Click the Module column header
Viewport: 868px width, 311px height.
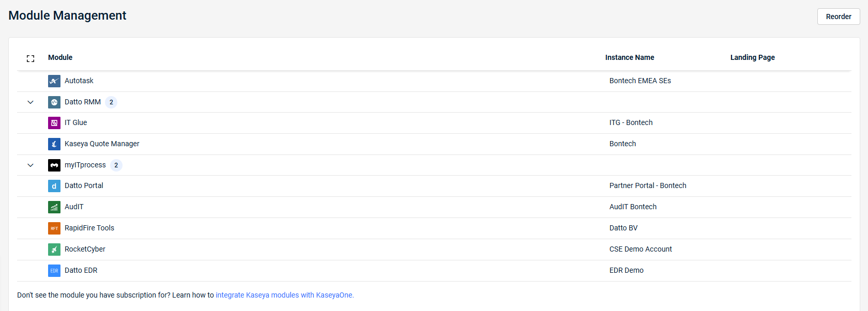click(x=60, y=57)
